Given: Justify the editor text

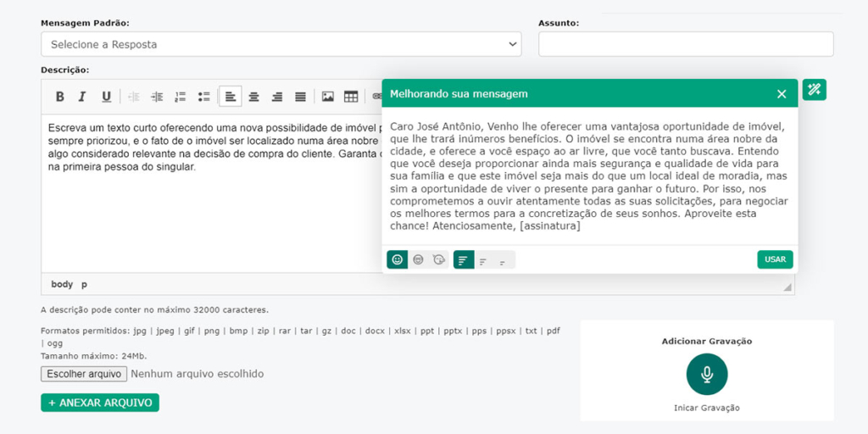Looking at the screenshot, I should point(300,97).
